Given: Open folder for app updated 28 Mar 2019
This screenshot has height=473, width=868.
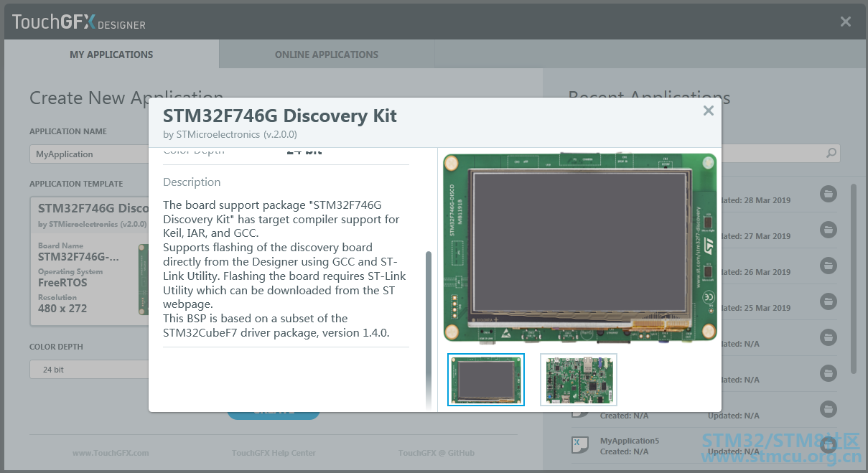Looking at the screenshot, I should [829, 194].
